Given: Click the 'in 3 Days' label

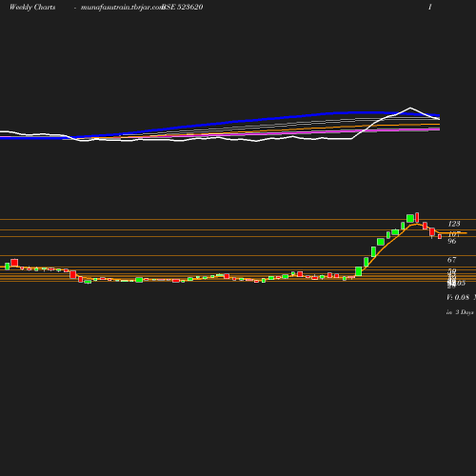Looking at the screenshot, I should click(x=460, y=312).
